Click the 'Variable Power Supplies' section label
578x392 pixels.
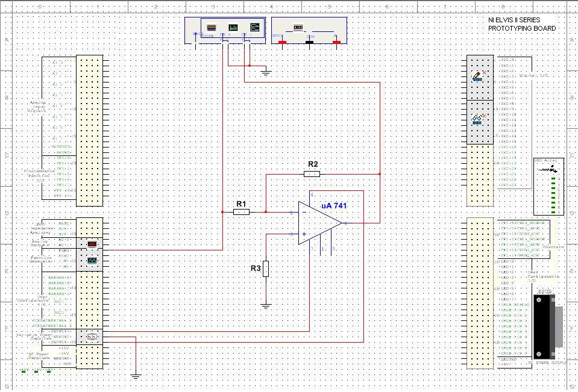pyautogui.click(x=34, y=337)
